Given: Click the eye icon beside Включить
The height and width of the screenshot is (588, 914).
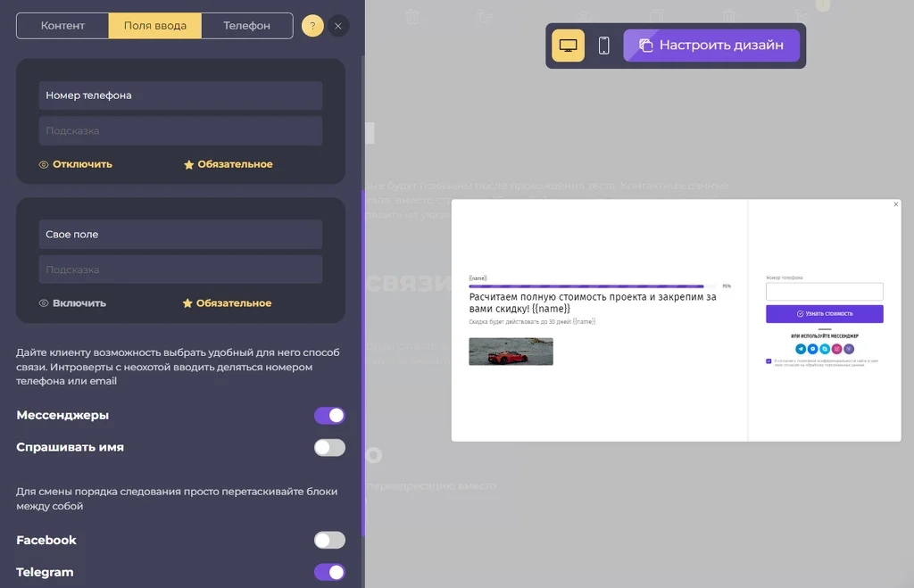Looking at the screenshot, I should [43, 303].
